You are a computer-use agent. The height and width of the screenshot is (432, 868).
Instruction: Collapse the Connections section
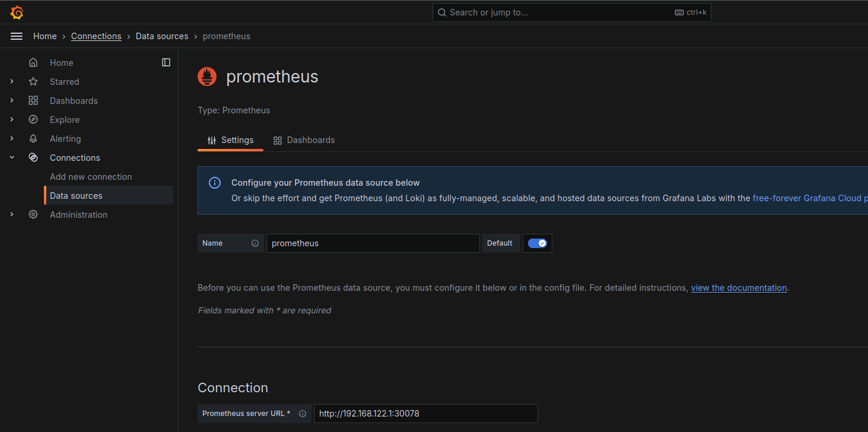click(12, 158)
